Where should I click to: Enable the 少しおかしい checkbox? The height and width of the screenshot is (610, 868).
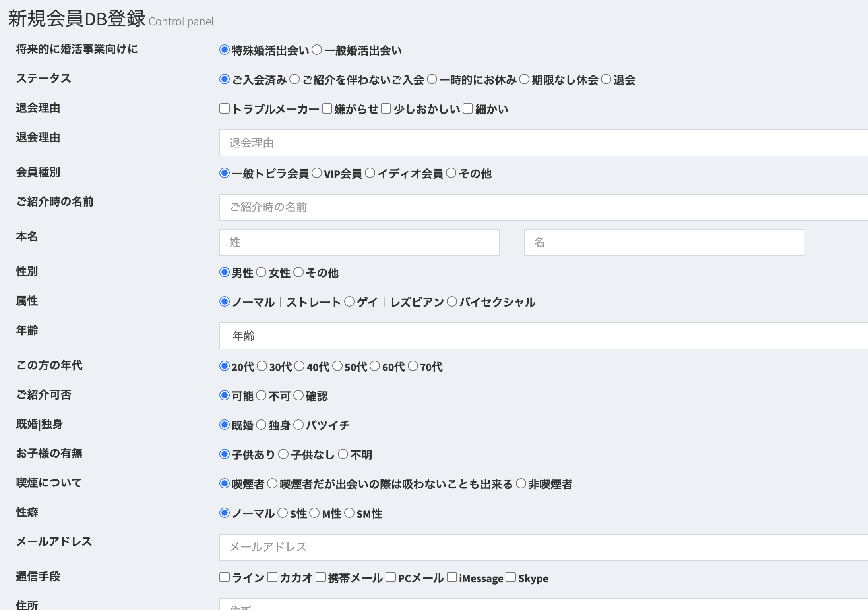click(386, 108)
